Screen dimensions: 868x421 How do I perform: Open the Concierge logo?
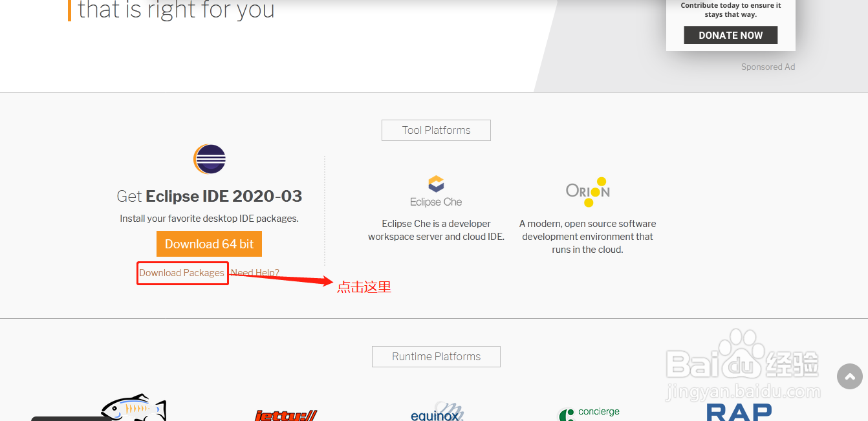click(x=589, y=413)
